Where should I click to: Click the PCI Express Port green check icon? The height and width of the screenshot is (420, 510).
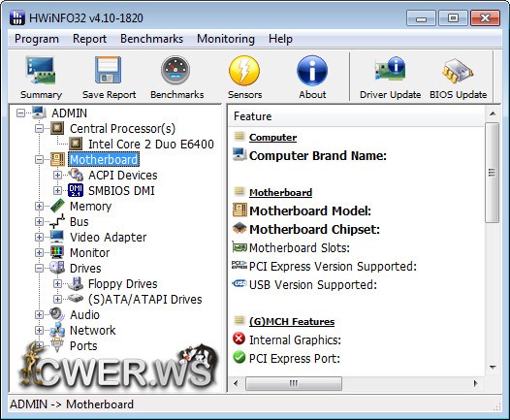239,357
